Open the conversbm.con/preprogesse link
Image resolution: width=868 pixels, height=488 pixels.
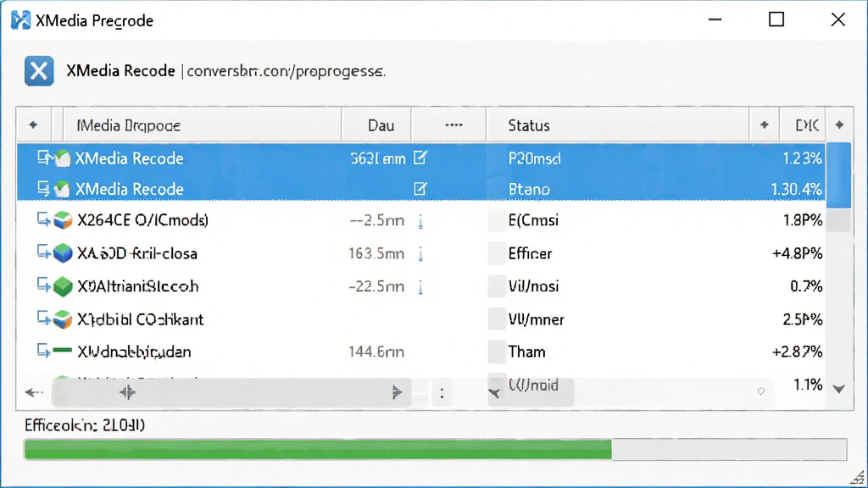click(286, 71)
